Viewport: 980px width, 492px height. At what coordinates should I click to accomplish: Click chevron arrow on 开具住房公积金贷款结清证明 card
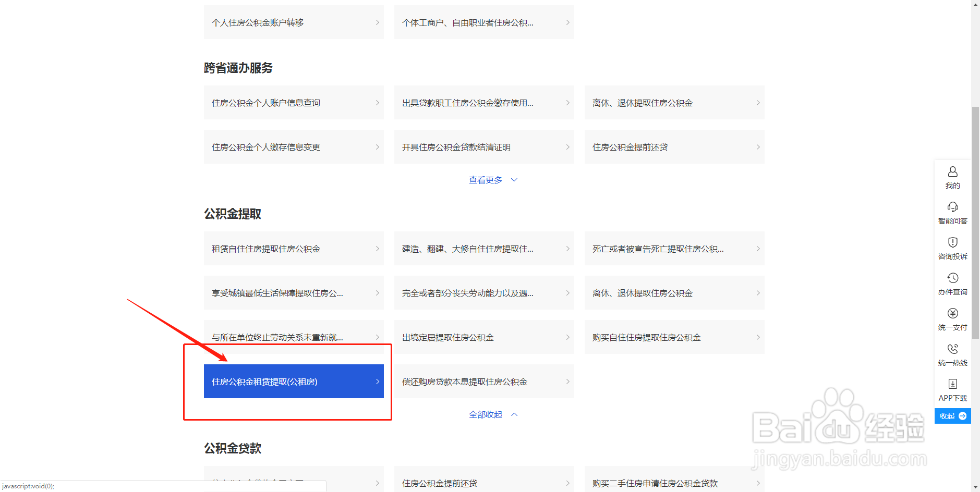coord(568,147)
